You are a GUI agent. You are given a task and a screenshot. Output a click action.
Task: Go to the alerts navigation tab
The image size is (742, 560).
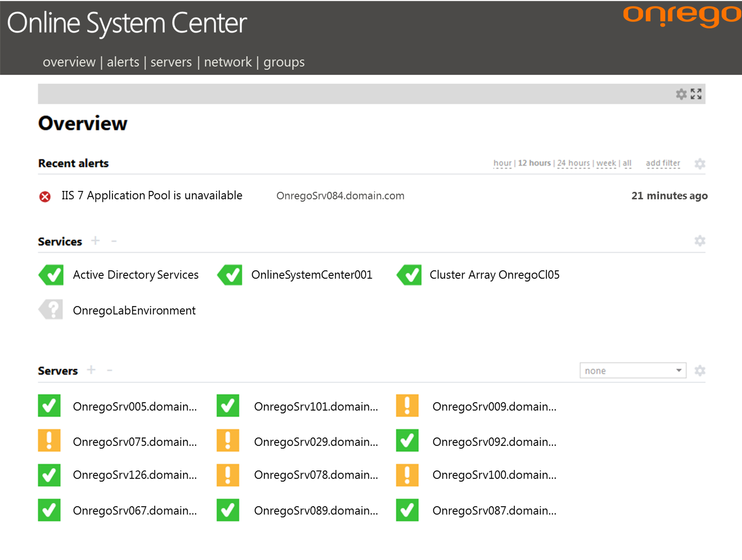pyautogui.click(x=123, y=62)
